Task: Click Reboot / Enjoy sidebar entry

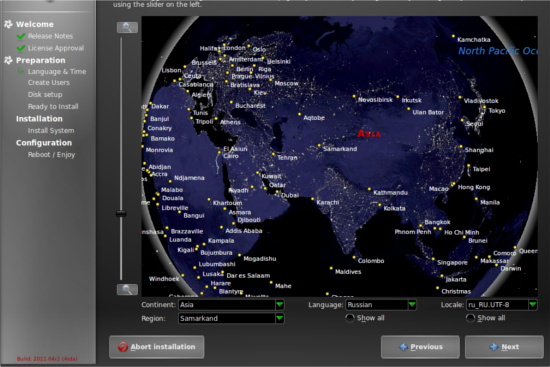Action: click(51, 154)
